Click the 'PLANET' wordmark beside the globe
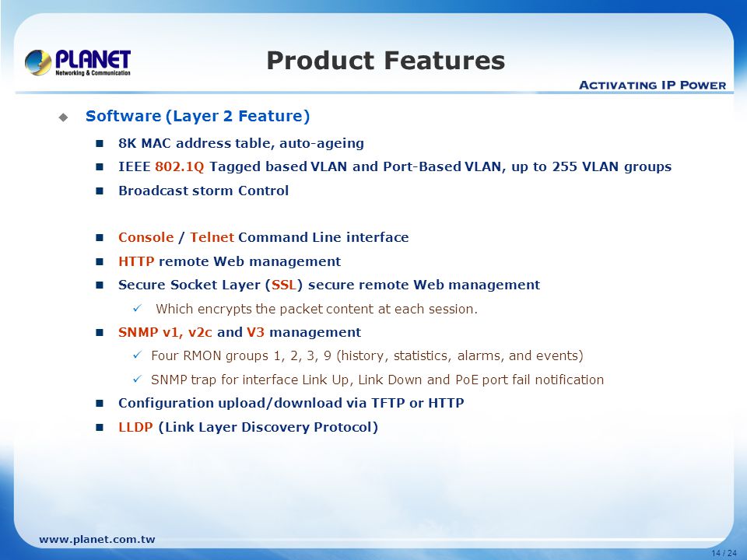This screenshot has height=560, width=747. [x=93, y=60]
